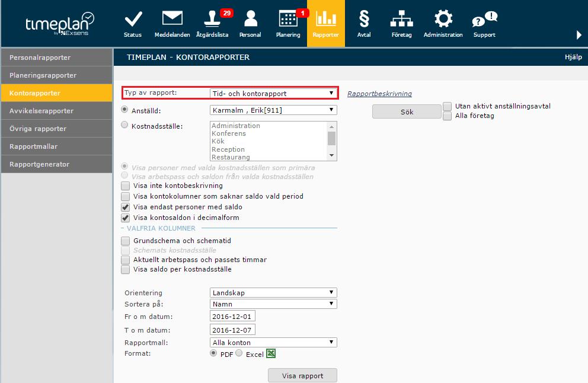Open Planering calendar icon
This screenshot has width=588, height=383.
[x=288, y=19]
